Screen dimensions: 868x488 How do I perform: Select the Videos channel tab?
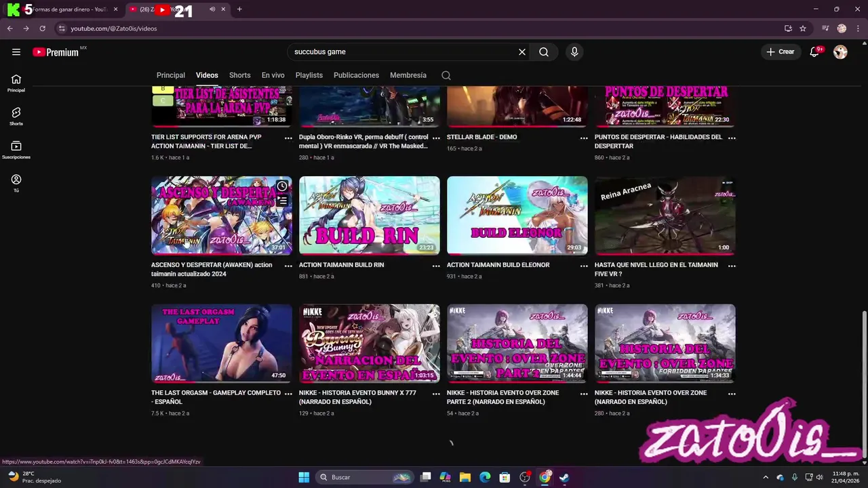207,75
